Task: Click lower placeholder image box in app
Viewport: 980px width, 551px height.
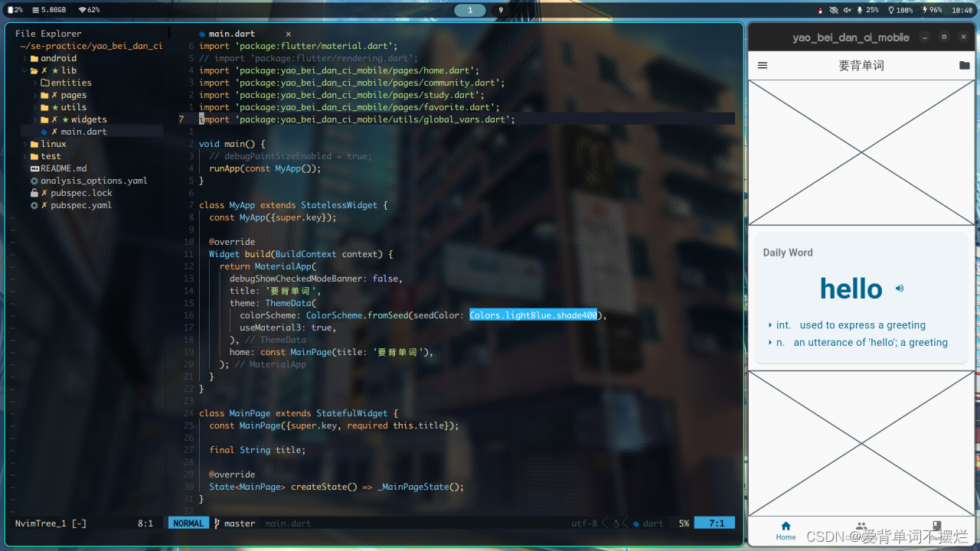Action: (x=861, y=443)
